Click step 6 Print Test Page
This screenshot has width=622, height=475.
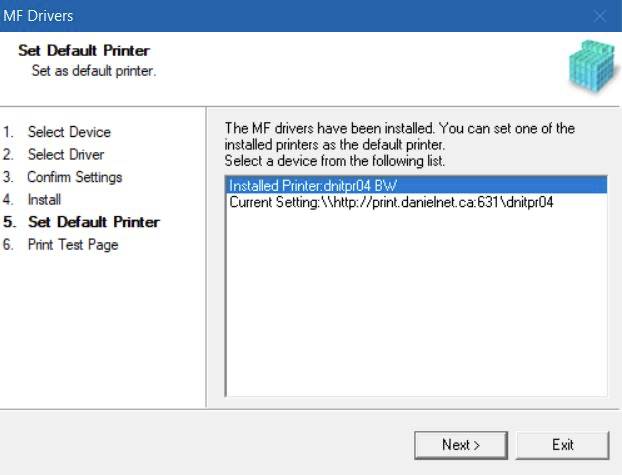[72, 245]
